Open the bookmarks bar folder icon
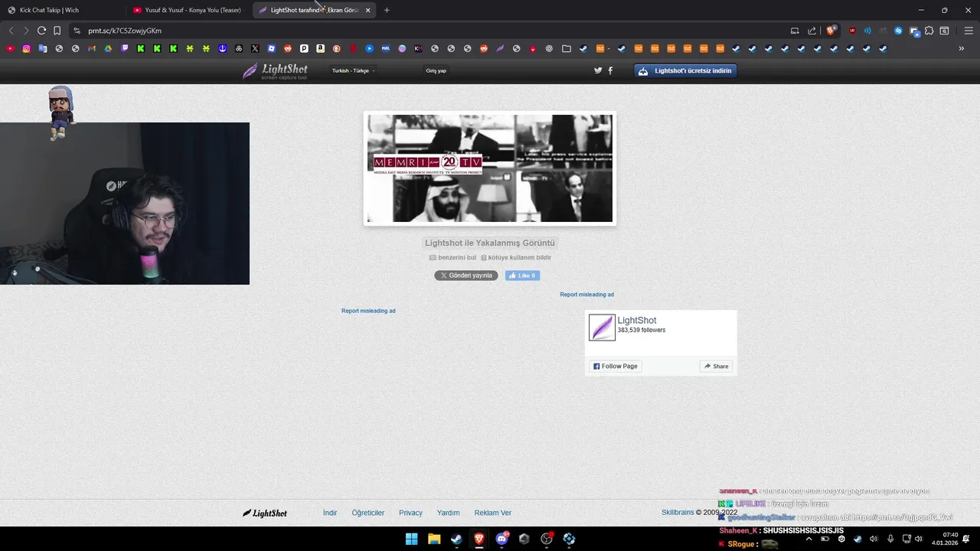Image resolution: width=980 pixels, height=551 pixels. tap(567, 48)
